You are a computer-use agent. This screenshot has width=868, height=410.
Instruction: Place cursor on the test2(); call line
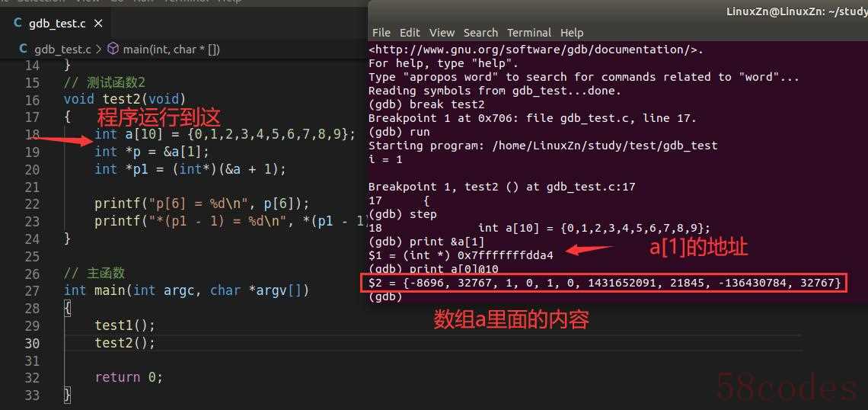tap(125, 343)
